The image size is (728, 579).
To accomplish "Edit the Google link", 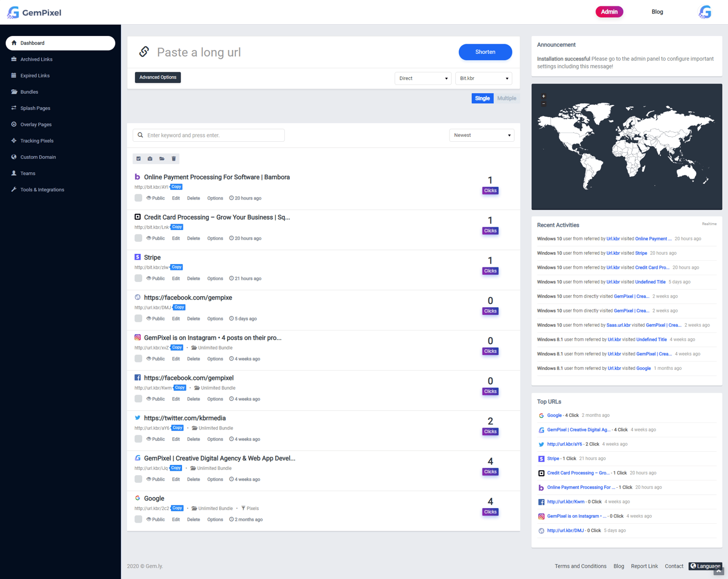I will [x=176, y=519].
